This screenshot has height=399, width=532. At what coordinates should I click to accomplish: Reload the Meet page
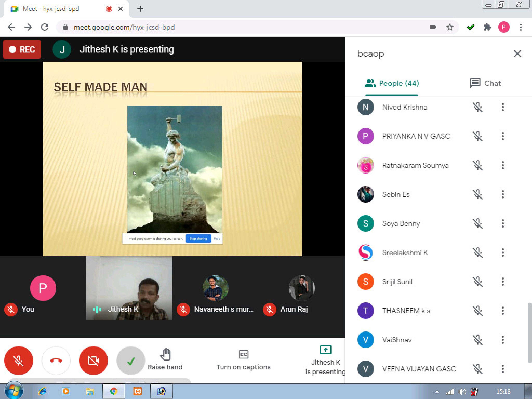pos(45,27)
